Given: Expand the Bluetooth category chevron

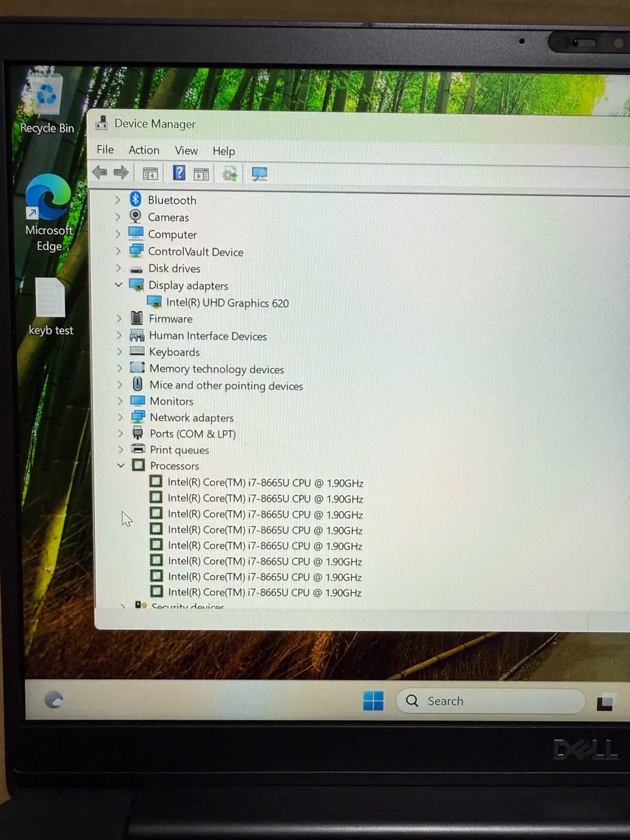Looking at the screenshot, I should pos(118,200).
